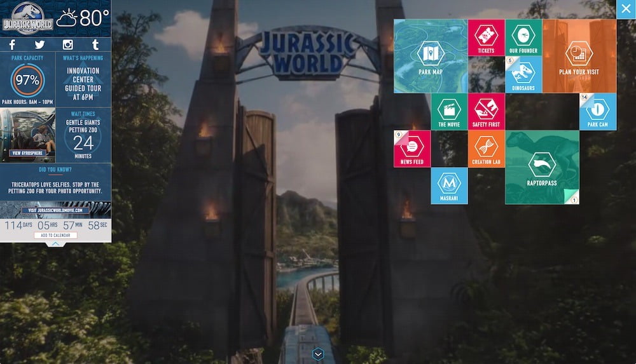The height and width of the screenshot is (364, 636).
Task: Click the scroll-down chevron at page bottom
Action: click(318, 354)
